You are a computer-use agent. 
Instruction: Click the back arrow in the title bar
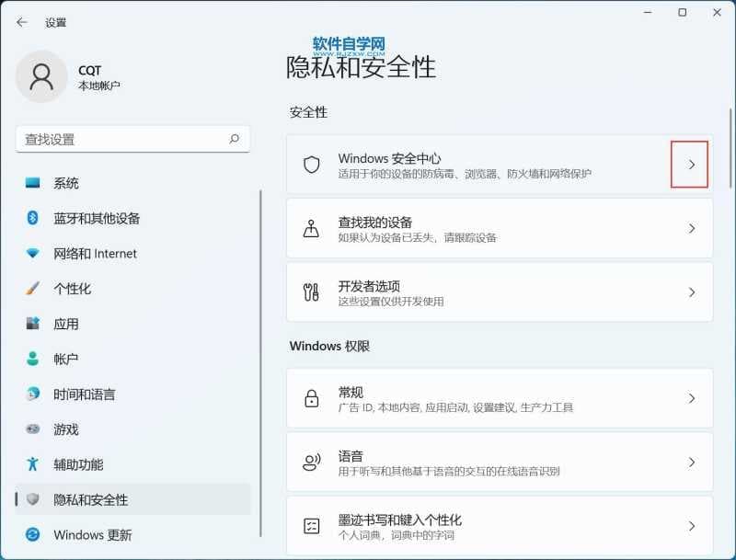[22, 21]
